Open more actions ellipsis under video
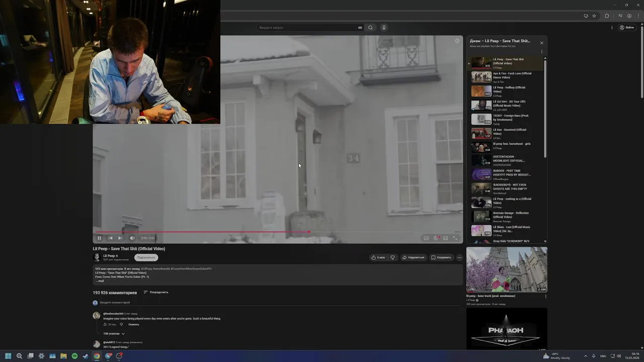The width and height of the screenshot is (644, 362). coord(459,257)
